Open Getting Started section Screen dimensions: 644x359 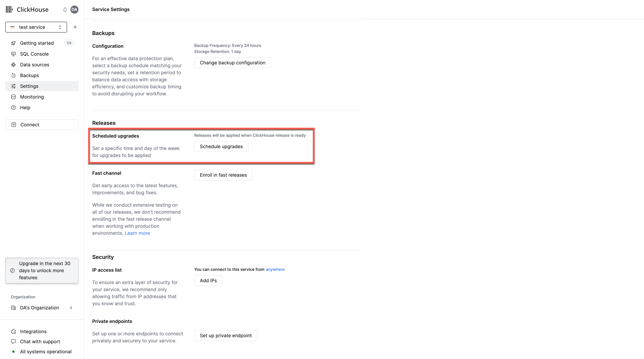(37, 43)
